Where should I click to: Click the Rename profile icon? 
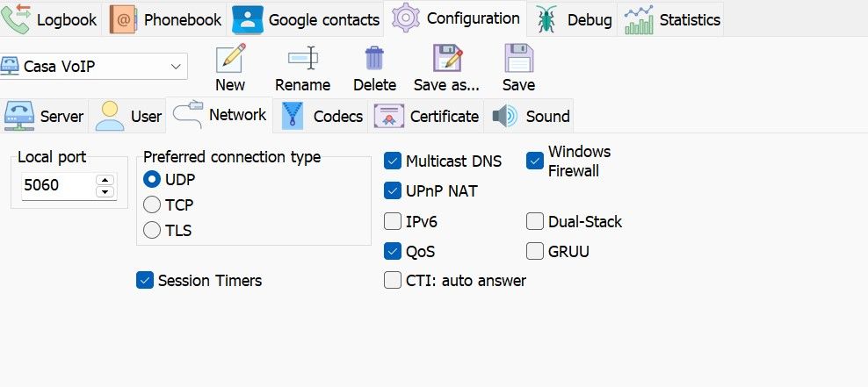click(302, 59)
